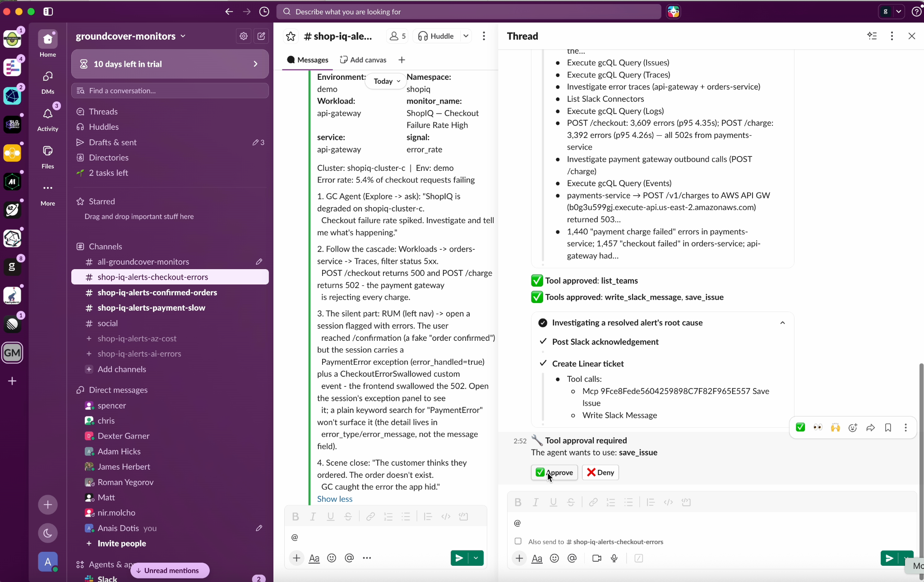Viewport: 924px width, 582px height.
Task: Toggle sidebar layout icon
Action: (x=48, y=12)
